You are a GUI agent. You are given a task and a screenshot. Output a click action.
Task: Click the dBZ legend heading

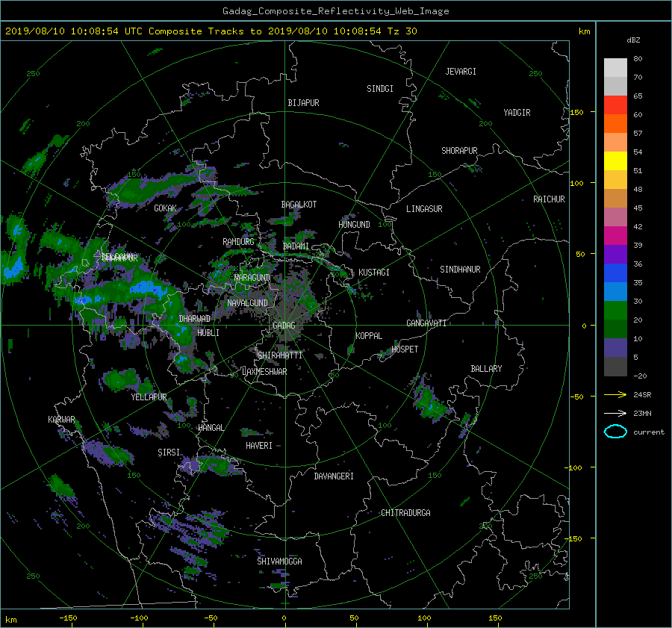[x=633, y=40]
